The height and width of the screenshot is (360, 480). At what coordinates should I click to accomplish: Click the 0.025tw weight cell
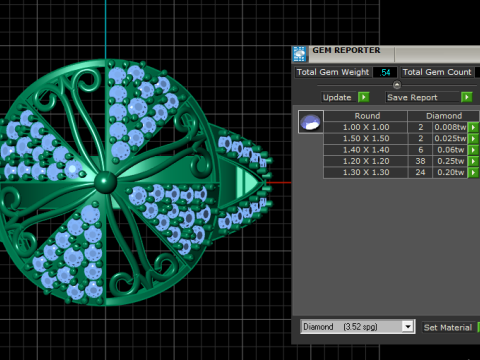(450, 139)
